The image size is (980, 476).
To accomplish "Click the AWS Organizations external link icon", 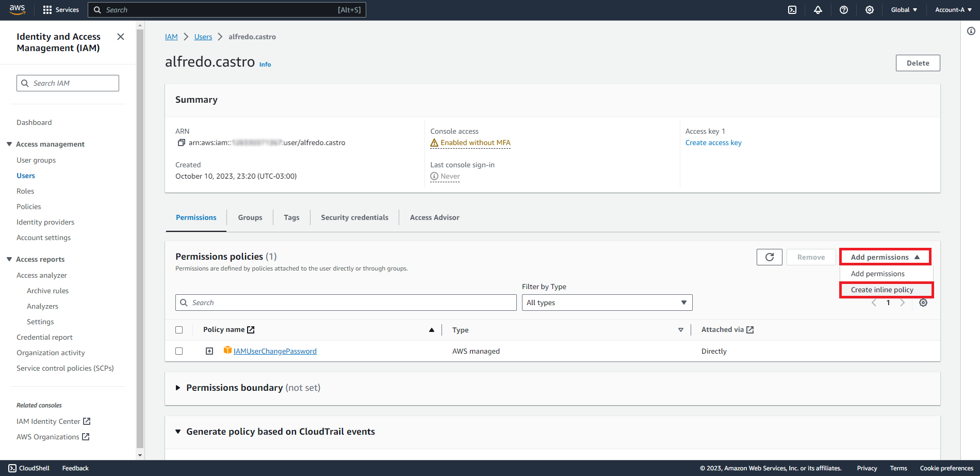I will (86, 437).
